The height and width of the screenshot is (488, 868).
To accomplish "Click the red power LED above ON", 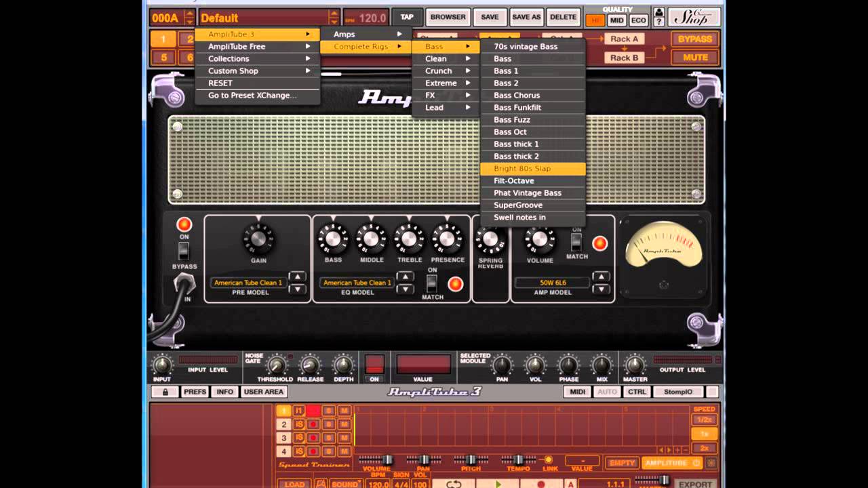I will tap(184, 224).
